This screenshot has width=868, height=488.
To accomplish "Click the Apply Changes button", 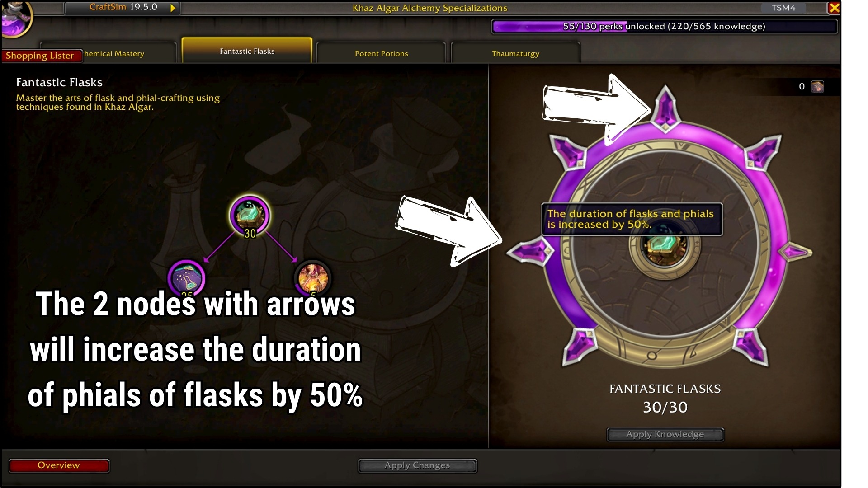I will point(417,465).
